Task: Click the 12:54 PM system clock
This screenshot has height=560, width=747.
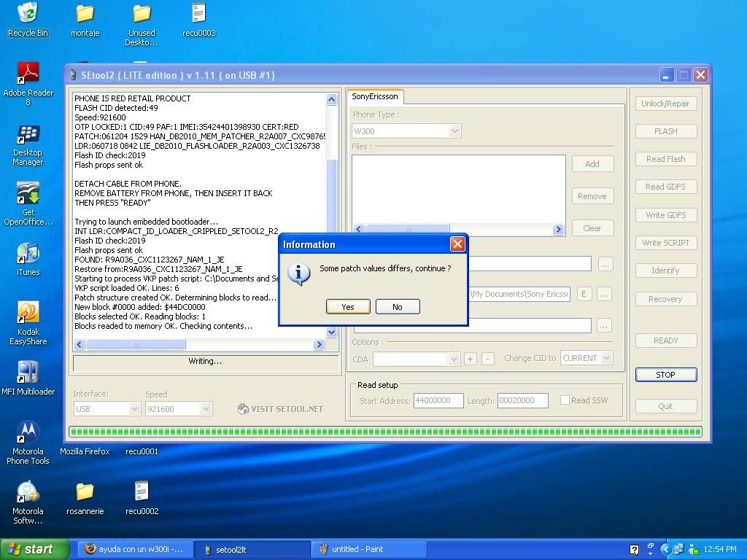Action: click(720, 550)
